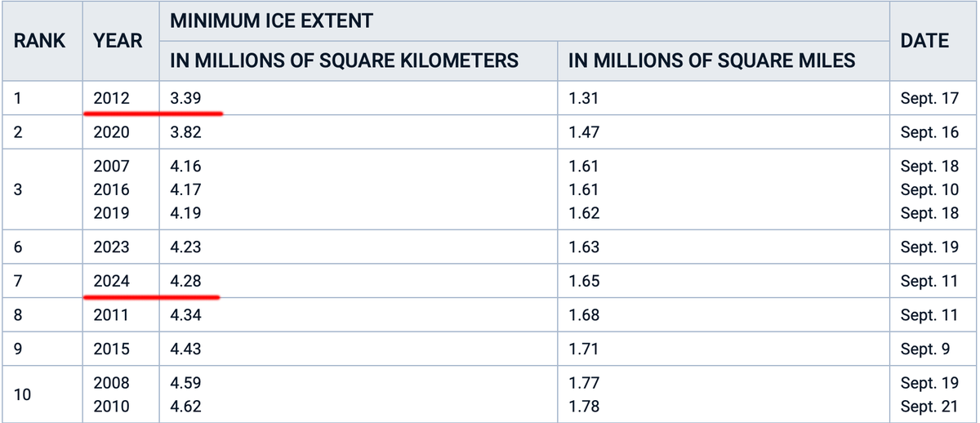
Task: Click the Sept. 9 date
Action: click(x=925, y=349)
